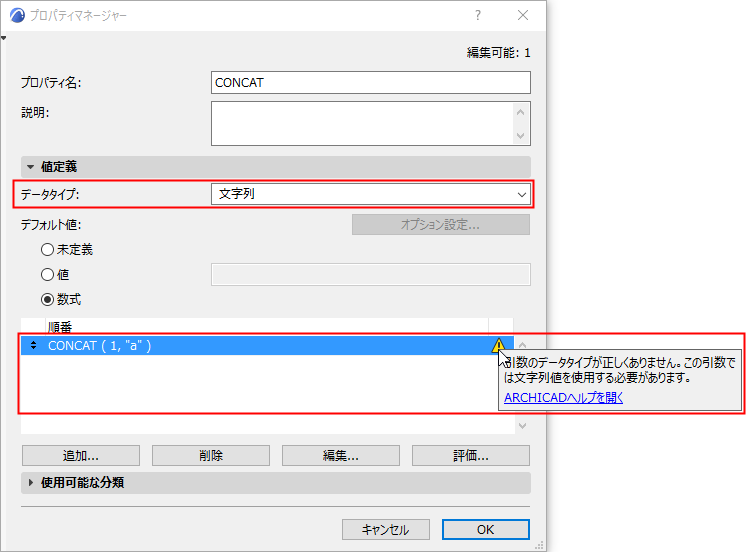746x552 pixels.
Task: Click the help question mark button
Action: 478,15
